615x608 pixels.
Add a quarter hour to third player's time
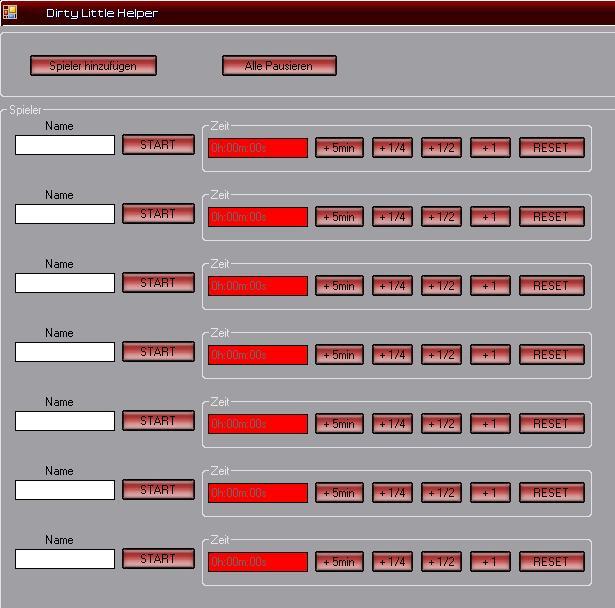tap(392, 286)
